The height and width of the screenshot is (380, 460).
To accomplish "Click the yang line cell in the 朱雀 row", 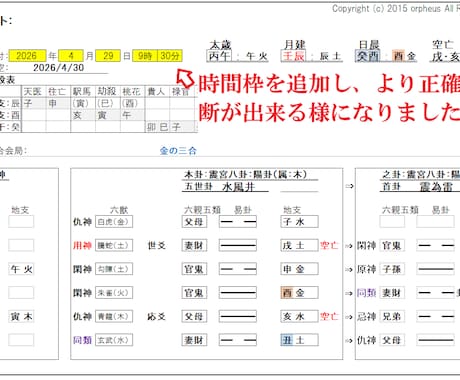I will pyautogui.click(x=238, y=293).
